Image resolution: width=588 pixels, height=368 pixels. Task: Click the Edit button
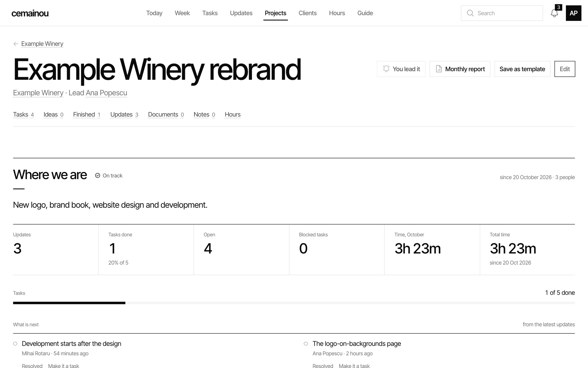pyautogui.click(x=565, y=69)
